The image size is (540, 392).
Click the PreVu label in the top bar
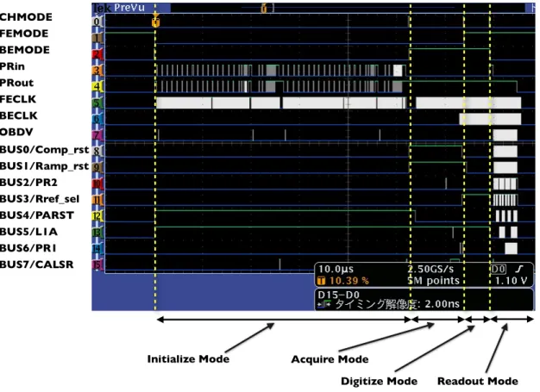point(129,8)
